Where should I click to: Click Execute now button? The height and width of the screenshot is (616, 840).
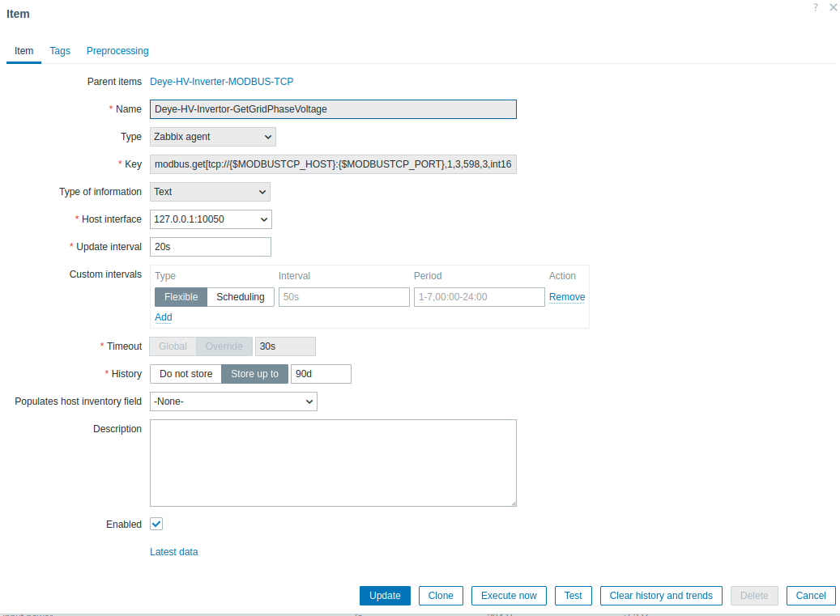click(x=509, y=596)
